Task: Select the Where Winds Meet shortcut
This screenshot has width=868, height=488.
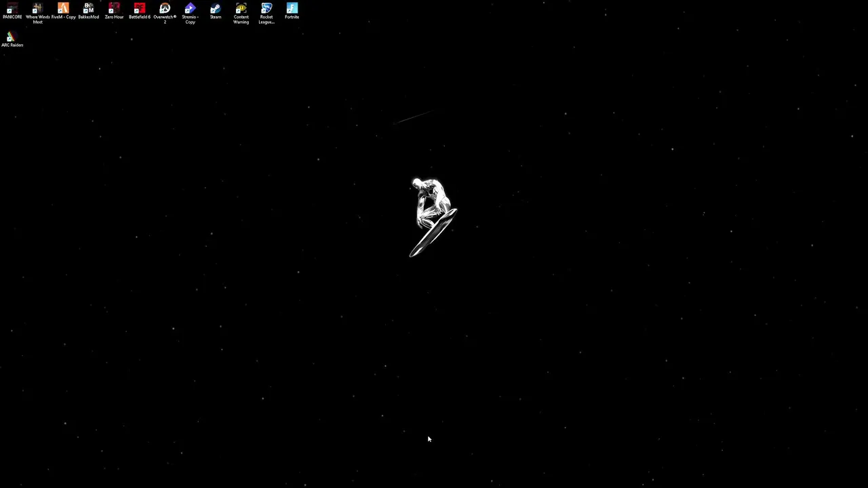Action: pyautogui.click(x=37, y=14)
